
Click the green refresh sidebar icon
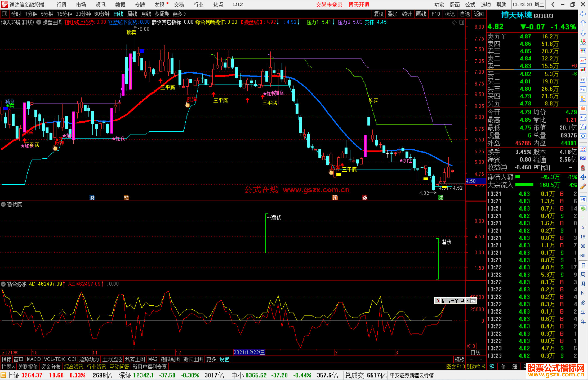click(583, 209)
